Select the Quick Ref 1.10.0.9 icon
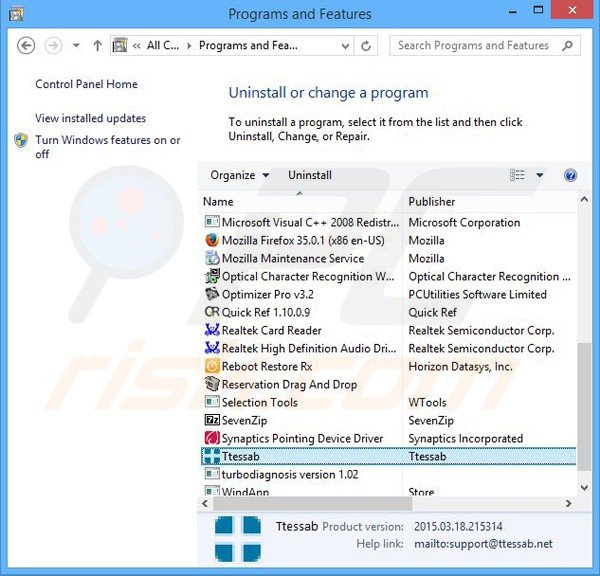 point(212,312)
